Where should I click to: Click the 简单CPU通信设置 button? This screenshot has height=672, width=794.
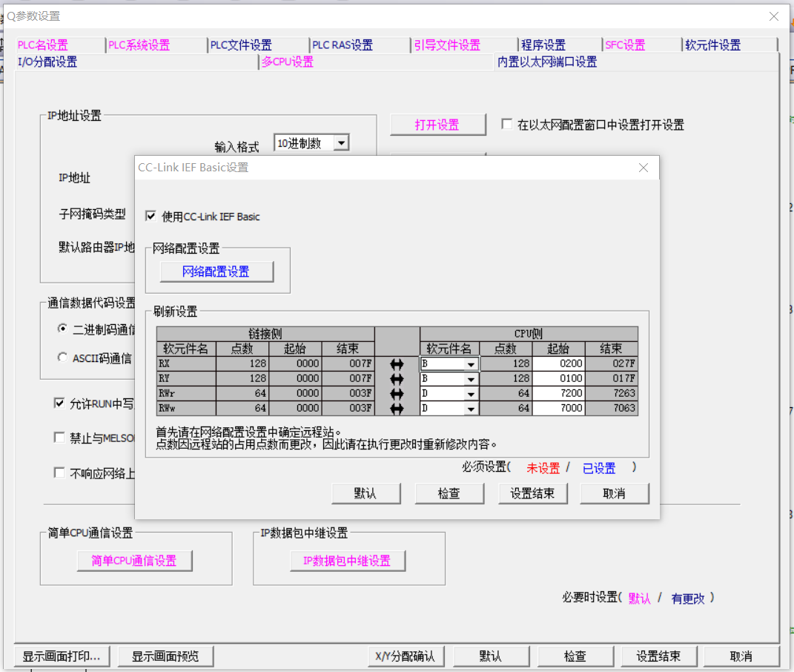134,561
